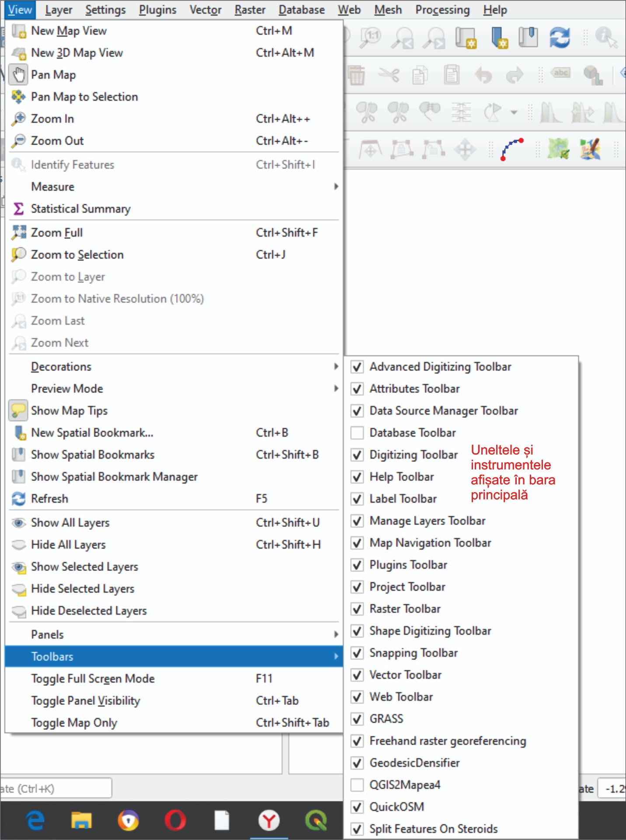Click the New Map View toolbar icon
Image resolution: width=626 pixels, height=840 pixels.
click(466, 38)
